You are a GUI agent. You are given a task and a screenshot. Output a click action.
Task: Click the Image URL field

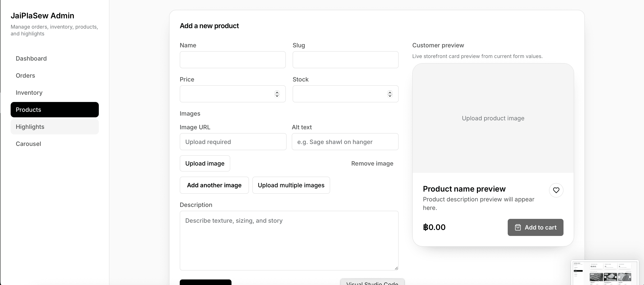[x=233, y=142]
